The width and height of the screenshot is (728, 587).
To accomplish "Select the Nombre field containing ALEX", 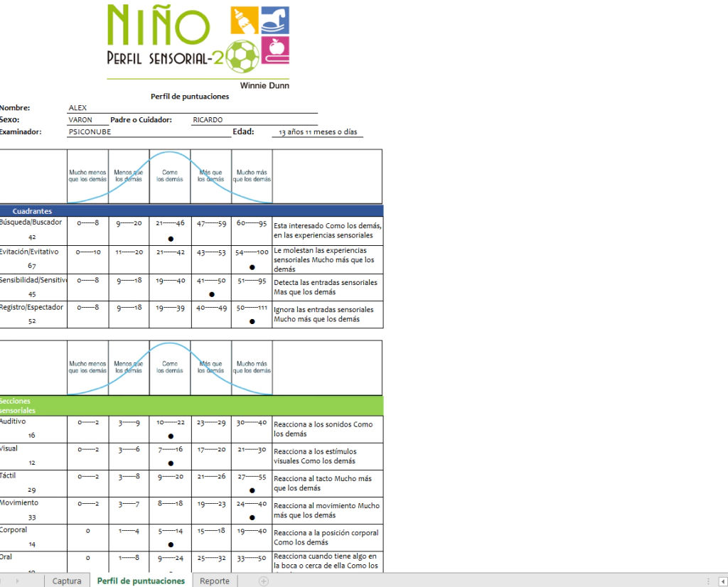I will click(x=192, y=108).
